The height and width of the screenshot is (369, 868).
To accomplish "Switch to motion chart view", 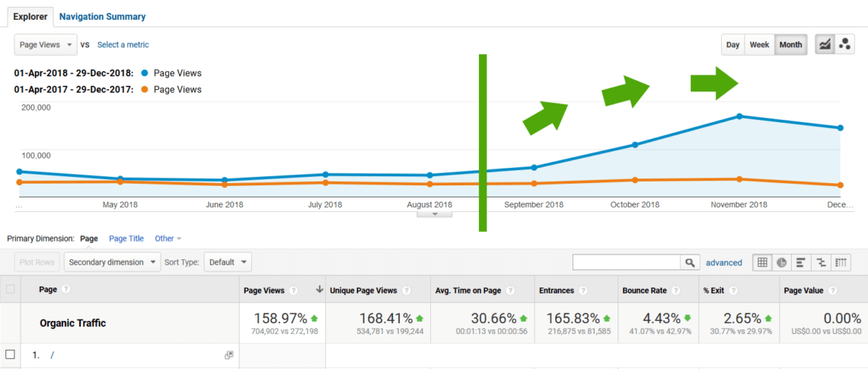I will point(844,45).
